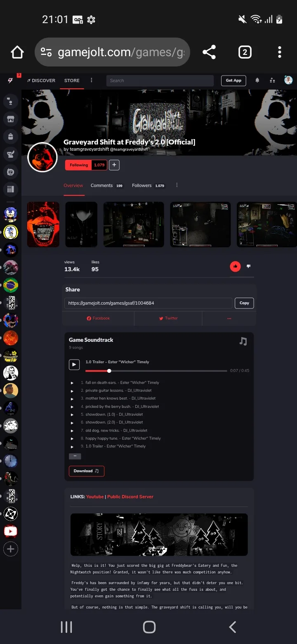Share the game on Twitter

[x=168, y=318]
